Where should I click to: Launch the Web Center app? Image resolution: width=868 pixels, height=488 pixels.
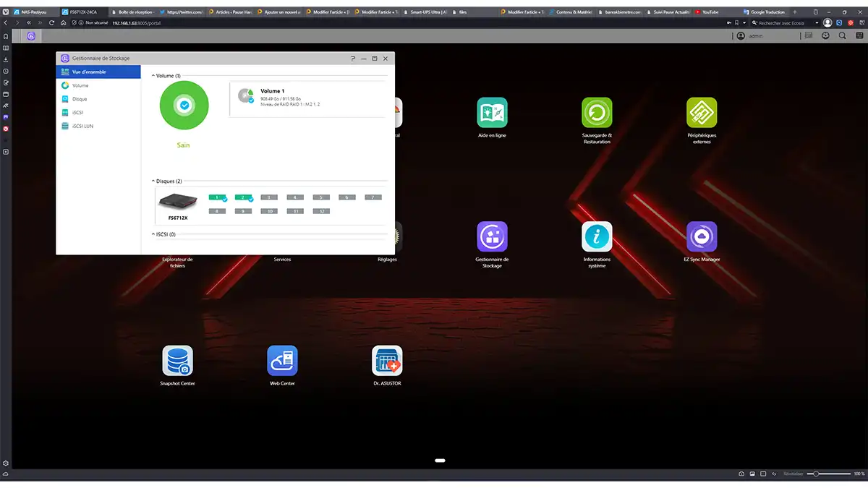(x=282, y=359)
